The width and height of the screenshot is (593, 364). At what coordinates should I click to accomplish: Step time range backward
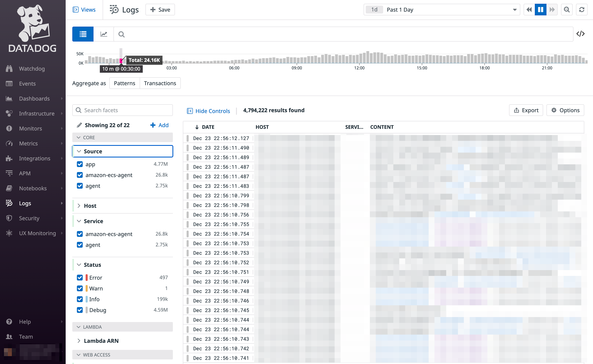coord(529,10)
